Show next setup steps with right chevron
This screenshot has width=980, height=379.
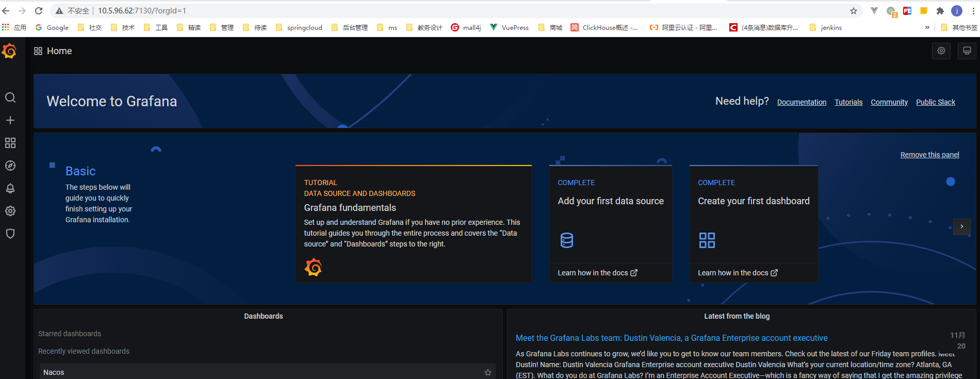[962, 226]
